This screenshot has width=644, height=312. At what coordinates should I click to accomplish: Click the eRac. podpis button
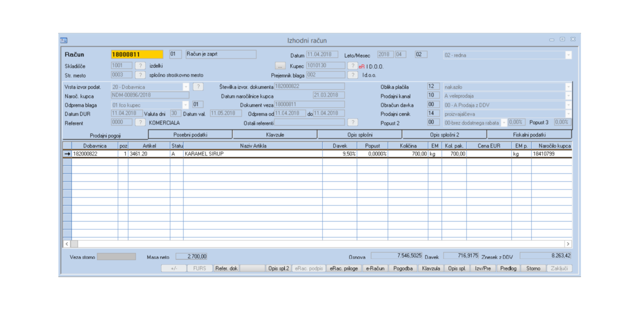pyautogui.click(x=309, y=268)
